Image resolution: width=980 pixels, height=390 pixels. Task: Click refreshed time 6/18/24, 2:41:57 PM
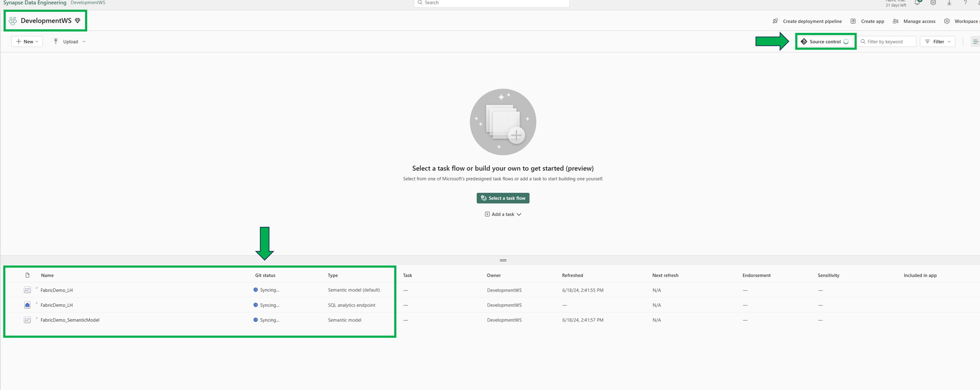tap(583, 320)
